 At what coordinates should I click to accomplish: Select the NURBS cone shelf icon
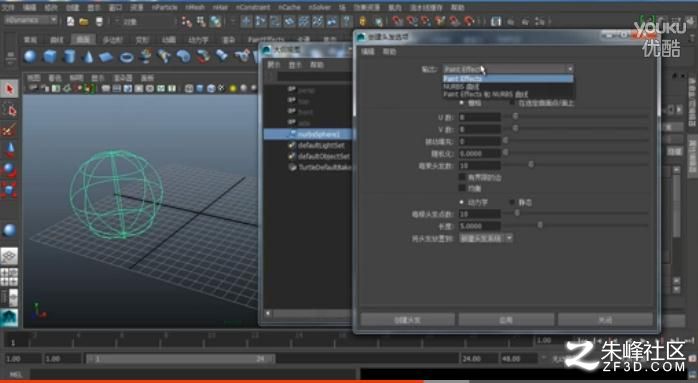click(88, 57)
